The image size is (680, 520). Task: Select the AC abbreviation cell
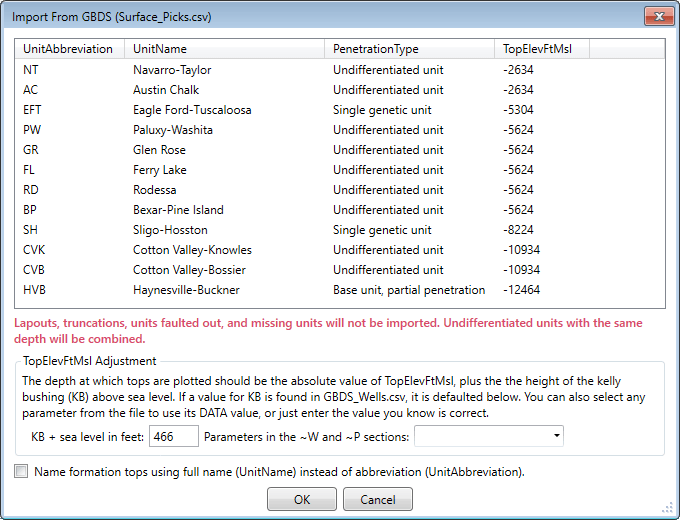(x=30, y=90)
